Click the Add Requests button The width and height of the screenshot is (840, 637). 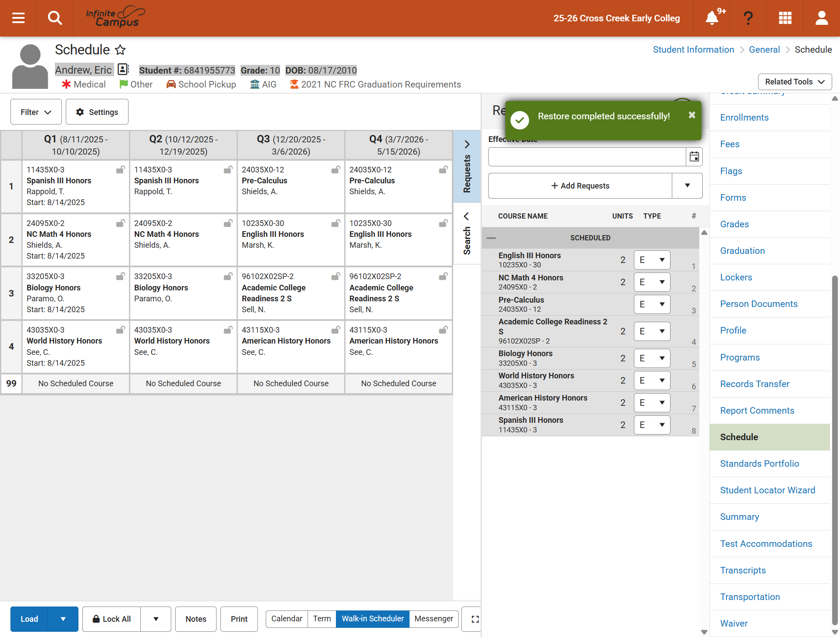(x=580, y=185)
